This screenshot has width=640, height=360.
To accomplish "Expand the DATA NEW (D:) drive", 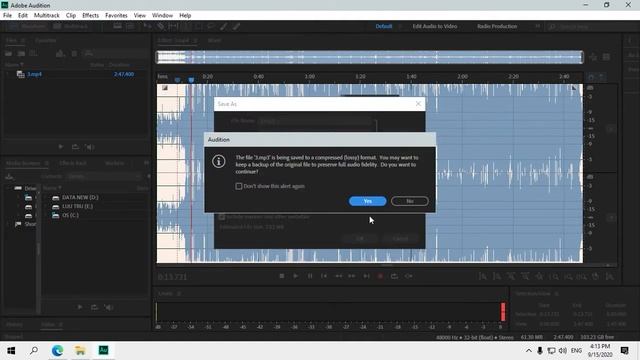I will [46, 197].
